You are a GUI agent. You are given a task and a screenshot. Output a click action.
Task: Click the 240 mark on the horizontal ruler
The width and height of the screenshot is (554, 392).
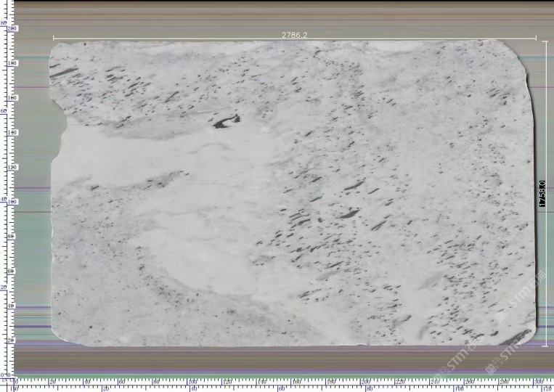[436, 381]
